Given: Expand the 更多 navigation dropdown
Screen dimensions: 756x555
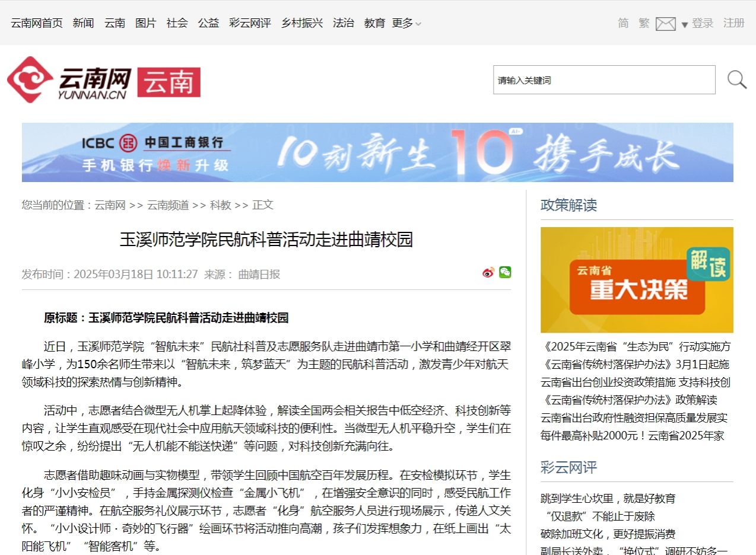Looking at the screenshot, I should [x=406, y=23].
